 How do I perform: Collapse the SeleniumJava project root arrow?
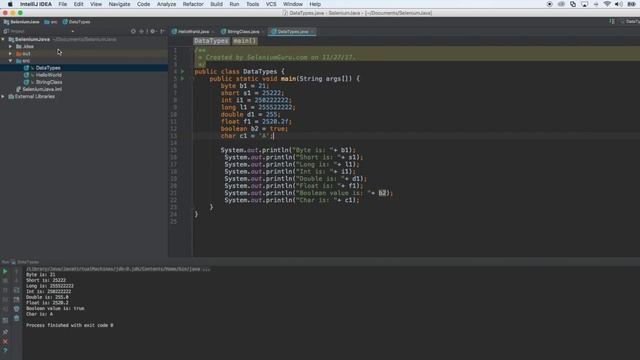pos(3,39)
